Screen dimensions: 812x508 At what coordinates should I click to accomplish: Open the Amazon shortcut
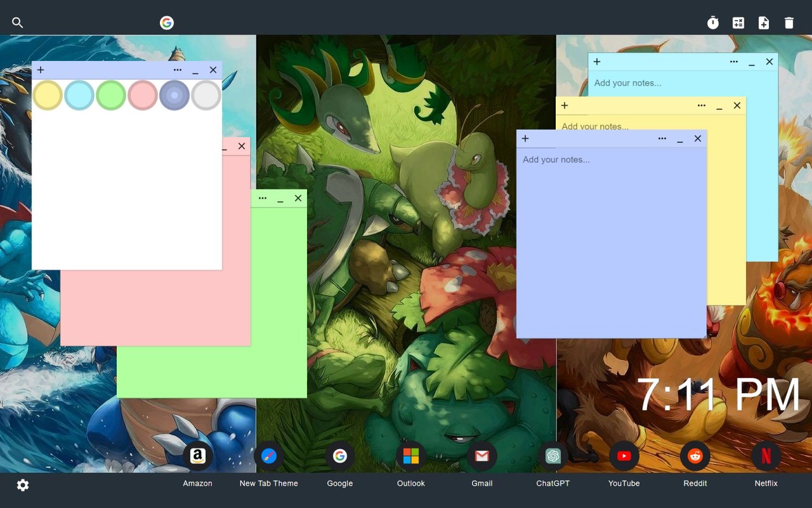coord(198,456)
